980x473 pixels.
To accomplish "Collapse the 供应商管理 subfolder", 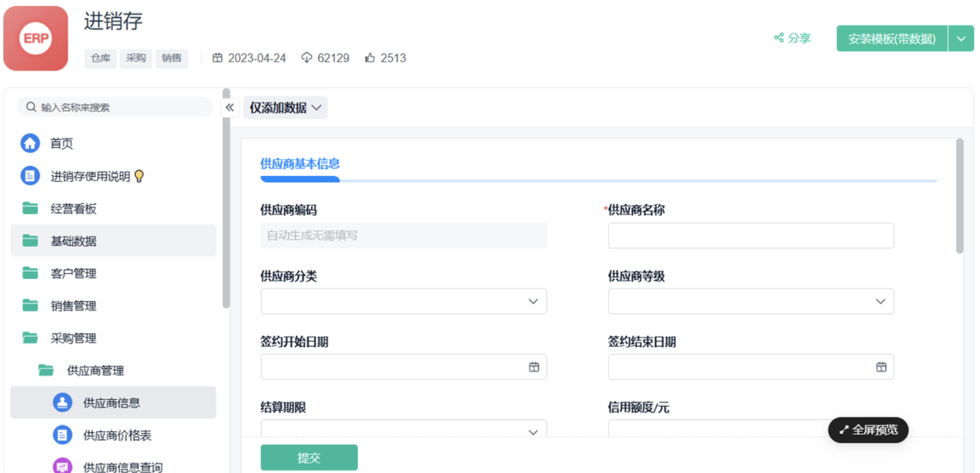I will coord(114,370).
